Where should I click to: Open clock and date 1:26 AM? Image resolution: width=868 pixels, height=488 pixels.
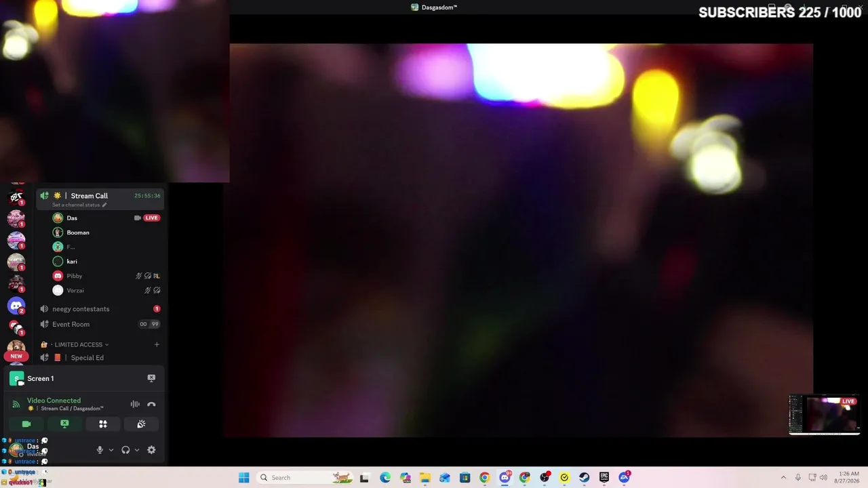coord(848,478)
